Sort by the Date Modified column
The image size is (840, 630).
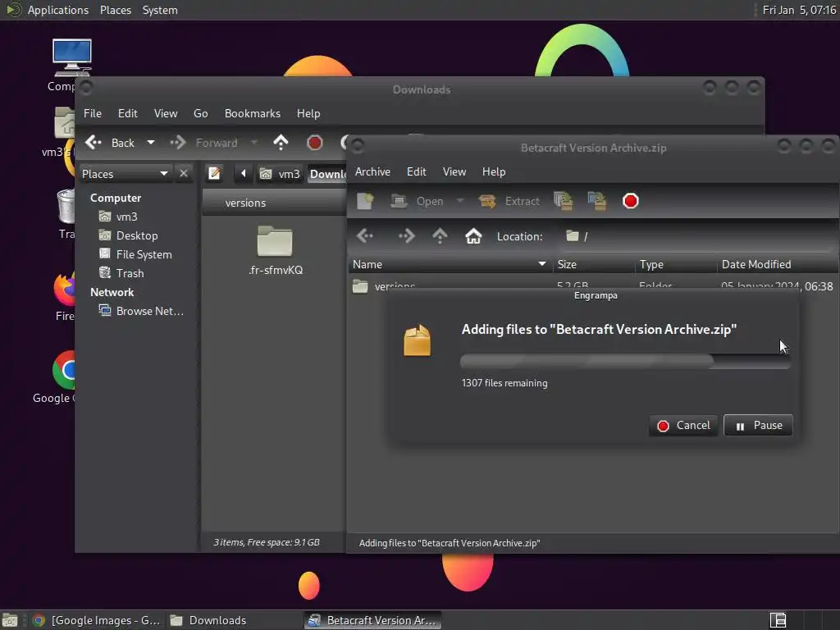click(778, 264)
